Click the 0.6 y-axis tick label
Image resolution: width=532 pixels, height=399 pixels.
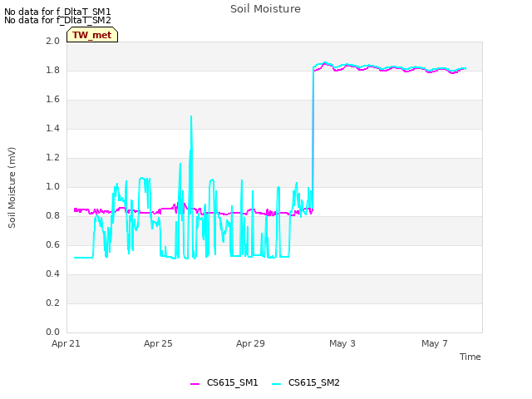52,245
